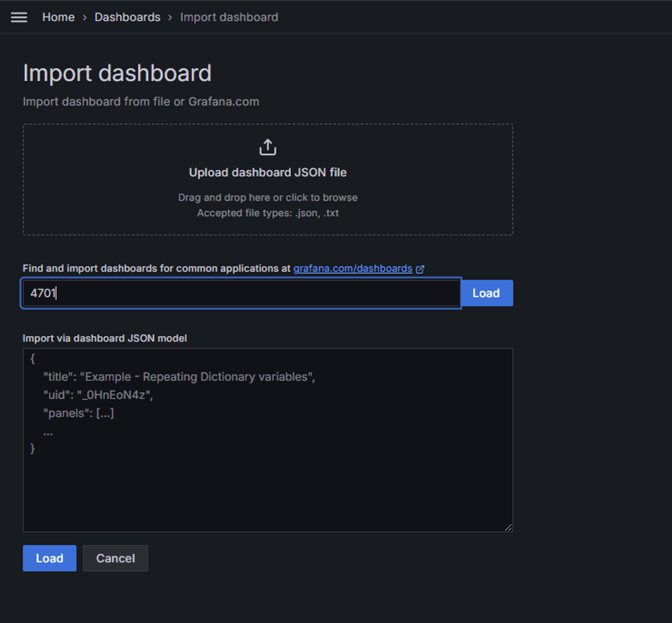Click the Import dashboard breadcrumb
Screen dimensions: 672x623
point(229,17)
